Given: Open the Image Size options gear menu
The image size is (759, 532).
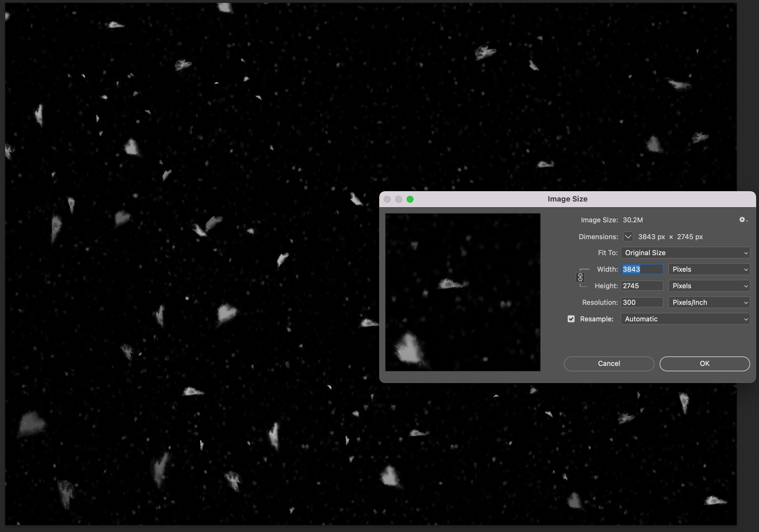Looking at the screenshot, I should [x=742, y=219].
